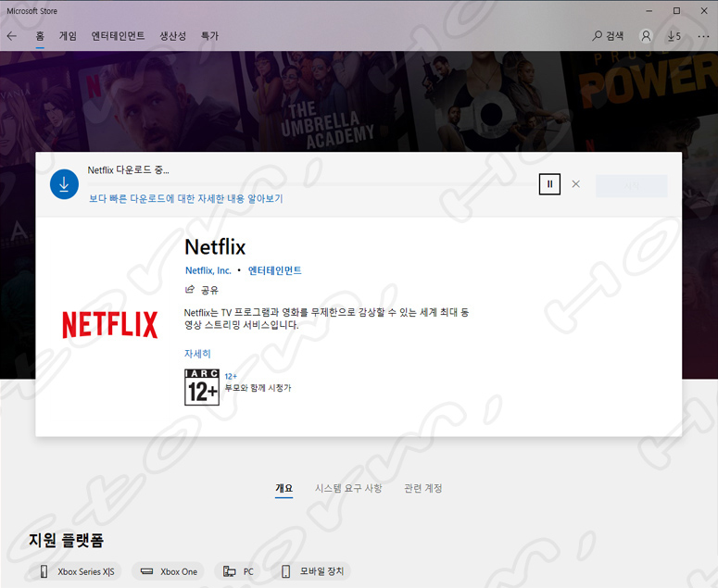
Task: Cancel the Netflix download with the X
Action: click(x=576, y=184)
